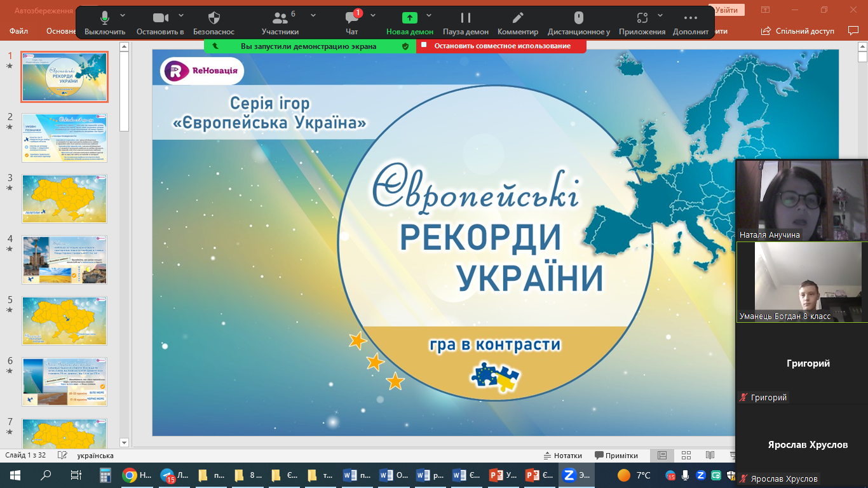This screenshot has width=868, height=488.
Task: Expand the Chat options chevron
Action: (x=373, y=15)
